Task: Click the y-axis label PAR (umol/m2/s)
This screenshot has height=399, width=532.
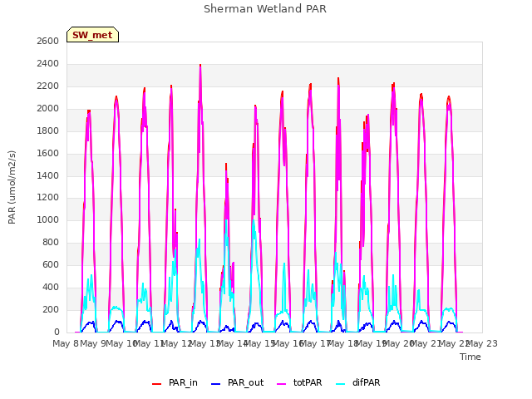Action: coord(12,187)
